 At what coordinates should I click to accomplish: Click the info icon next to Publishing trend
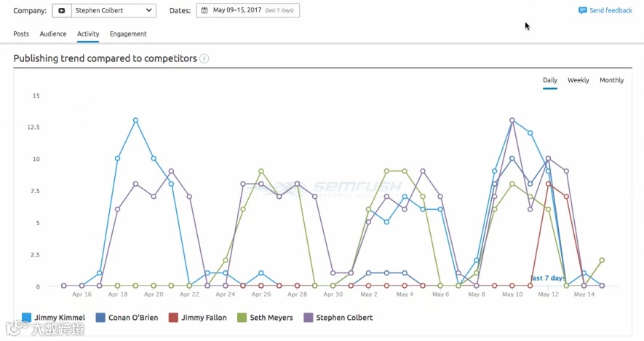point(204,58)
